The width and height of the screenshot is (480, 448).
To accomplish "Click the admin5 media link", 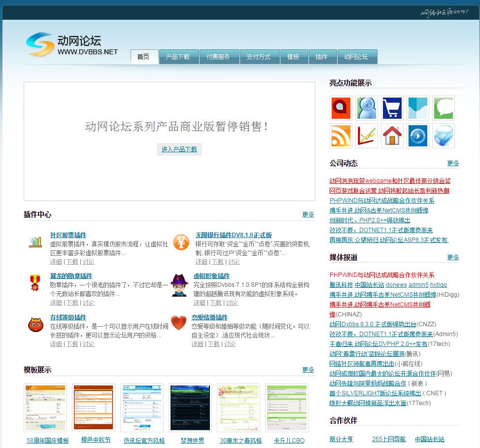I will (418, 285).
